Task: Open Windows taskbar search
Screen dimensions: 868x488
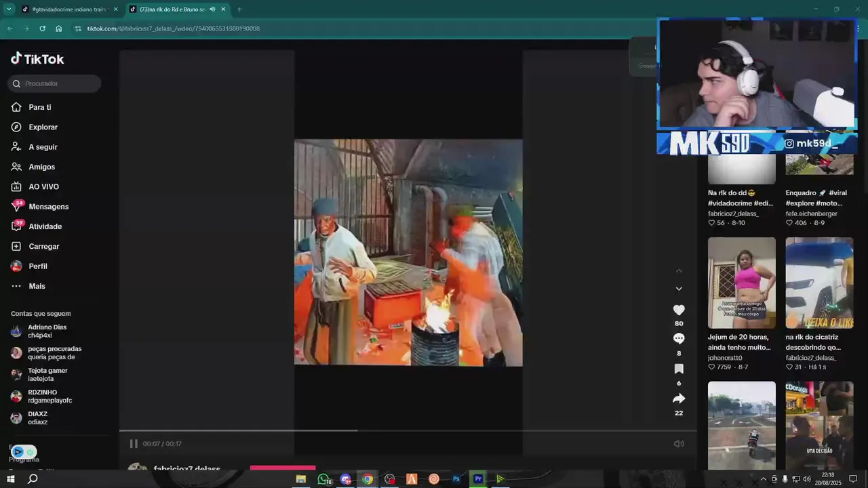Action: tap(33, 479)
